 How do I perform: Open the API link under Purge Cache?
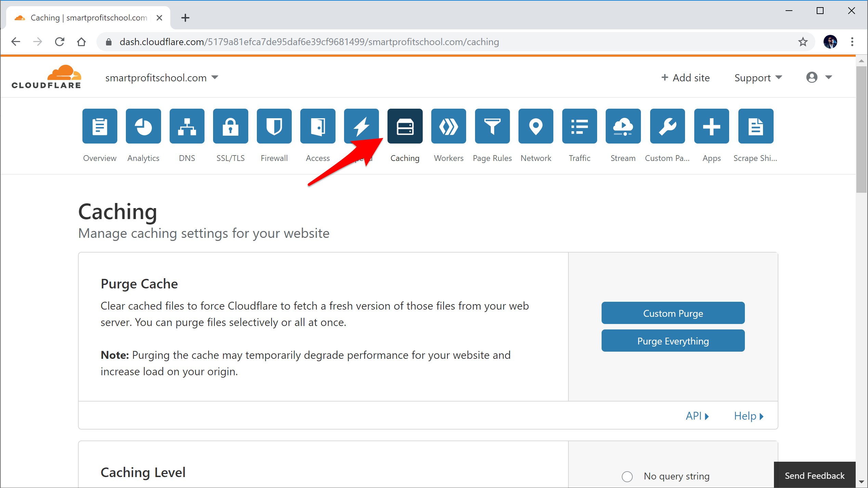pyautogui.click(x=697, y=416)
